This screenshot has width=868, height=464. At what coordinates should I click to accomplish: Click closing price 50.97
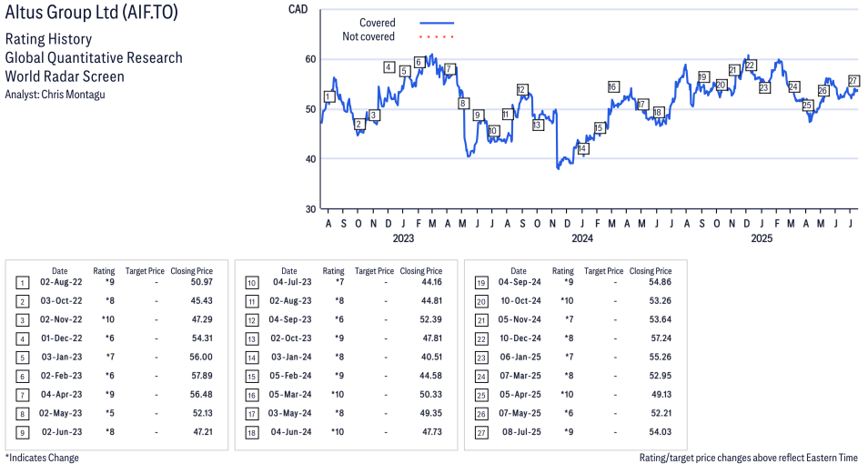click(x=201, y=282)
